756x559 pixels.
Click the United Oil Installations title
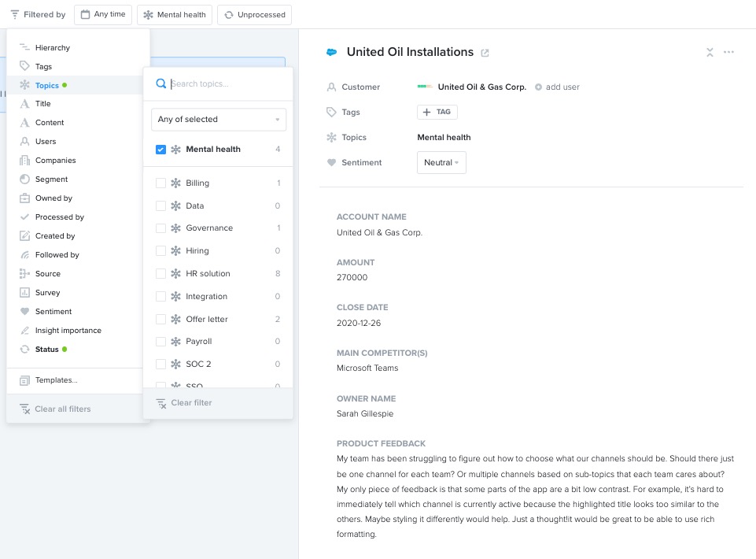pyautogui.click(x=411, y=52)
